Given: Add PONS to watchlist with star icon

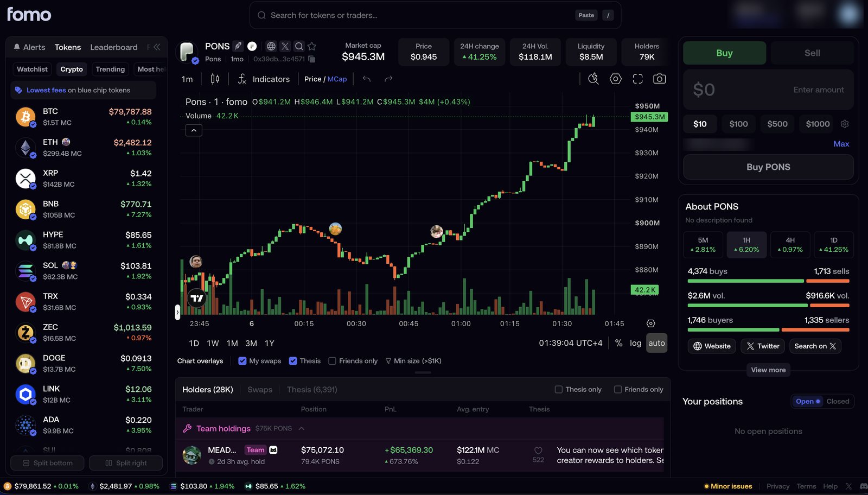Looking at the screenshot, I should (311, 46).
